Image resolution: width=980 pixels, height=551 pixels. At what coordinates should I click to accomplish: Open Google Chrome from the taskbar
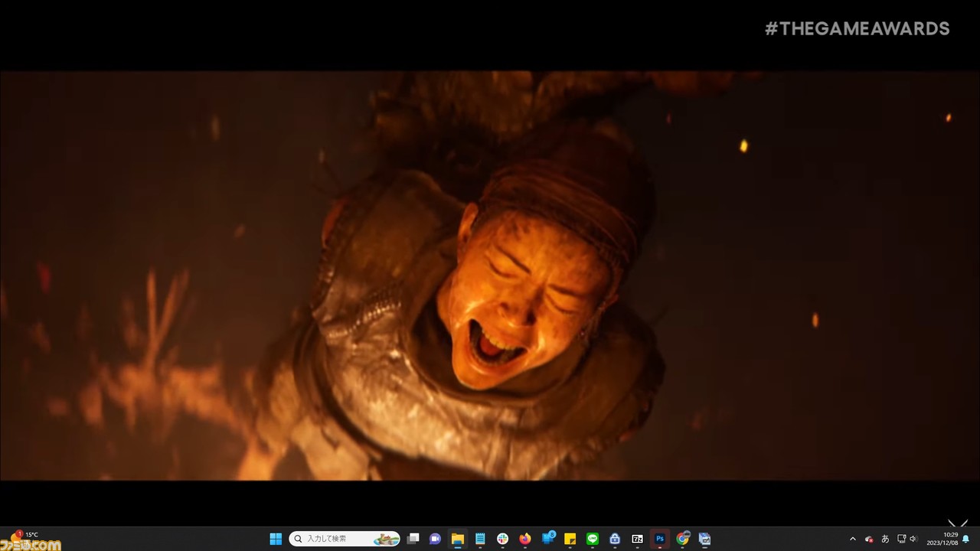pyautogui.click(x=682, y=539)
